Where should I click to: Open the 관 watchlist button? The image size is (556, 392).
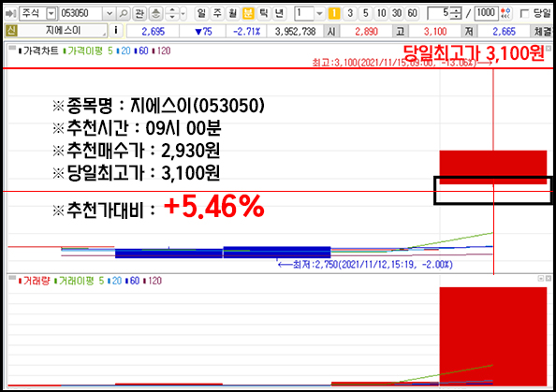click(139, 14)
